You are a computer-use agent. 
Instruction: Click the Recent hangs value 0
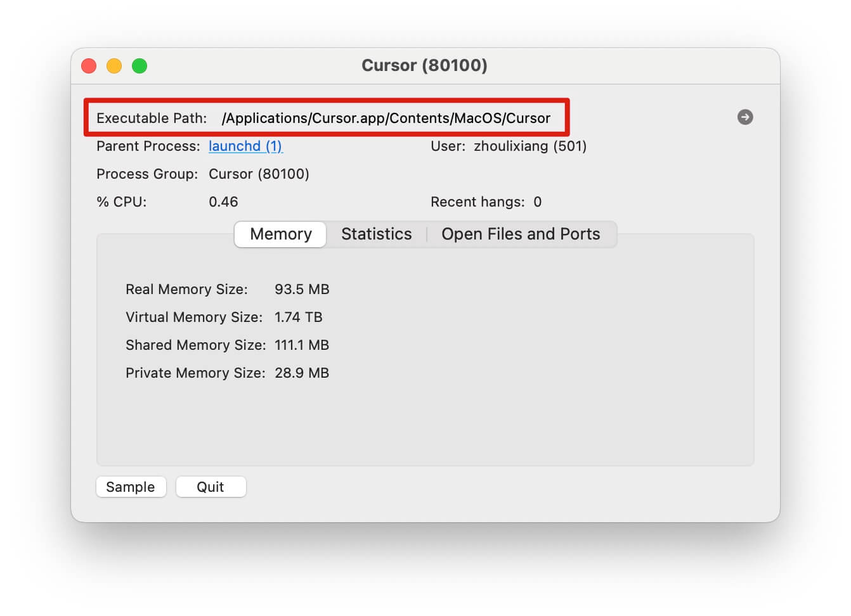538,202
